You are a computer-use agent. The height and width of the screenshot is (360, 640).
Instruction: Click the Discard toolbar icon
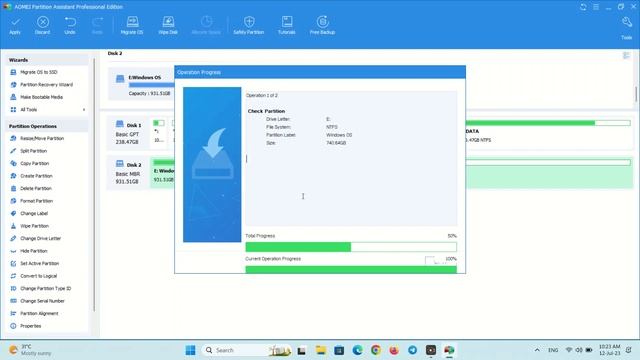(42, 22)
